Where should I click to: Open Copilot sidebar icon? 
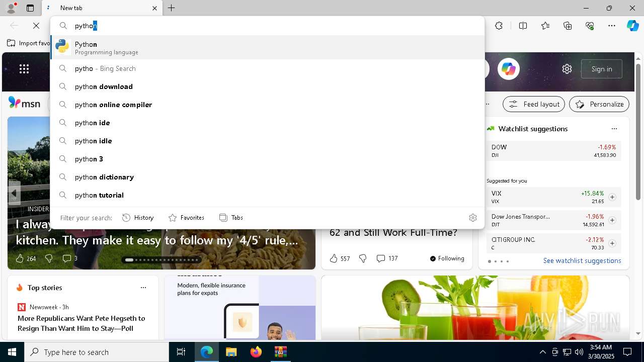(632, 26)
